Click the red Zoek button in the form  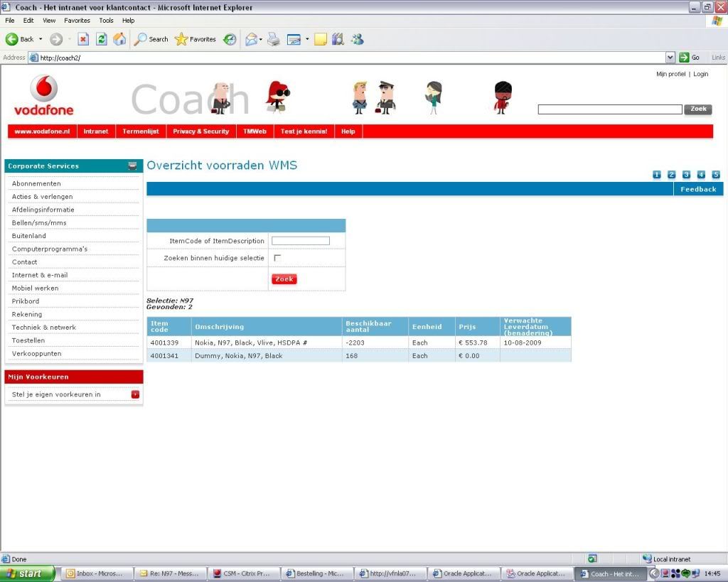284,279
